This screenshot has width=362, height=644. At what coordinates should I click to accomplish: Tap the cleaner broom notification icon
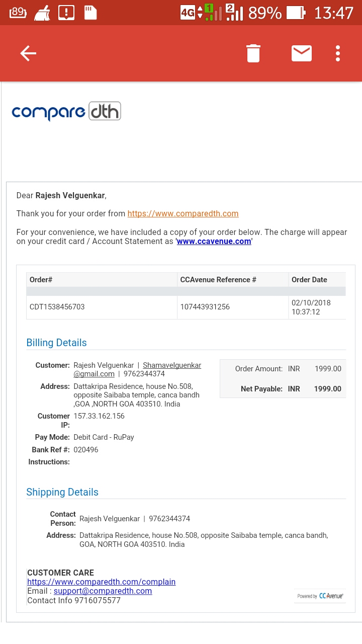pos(42,13)
